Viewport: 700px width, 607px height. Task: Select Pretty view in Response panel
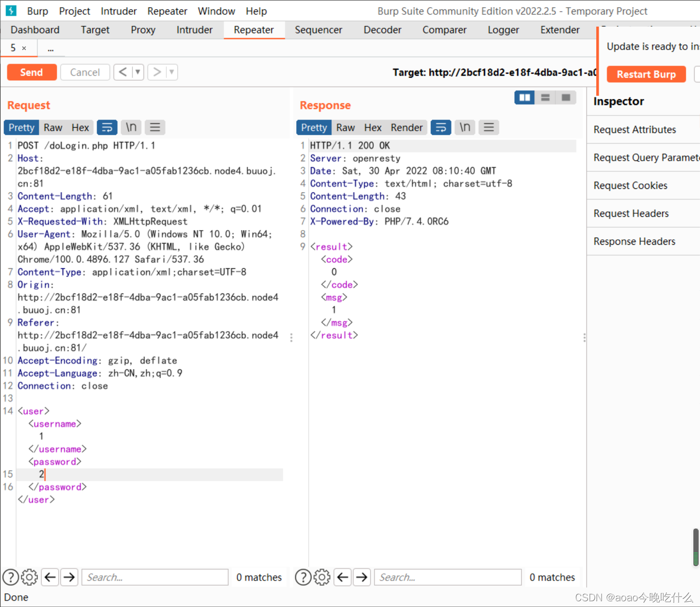pyautogui.click(x=314, y=127)
